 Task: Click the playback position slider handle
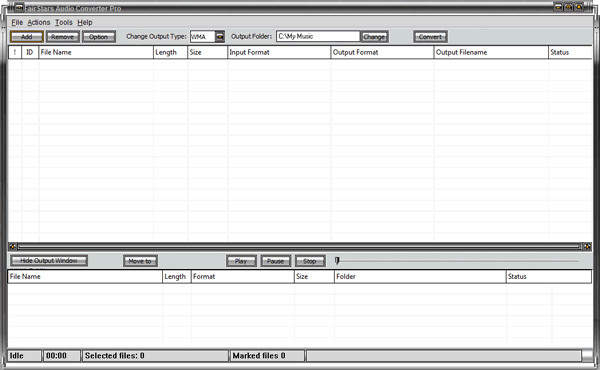(x=337, y=261)
